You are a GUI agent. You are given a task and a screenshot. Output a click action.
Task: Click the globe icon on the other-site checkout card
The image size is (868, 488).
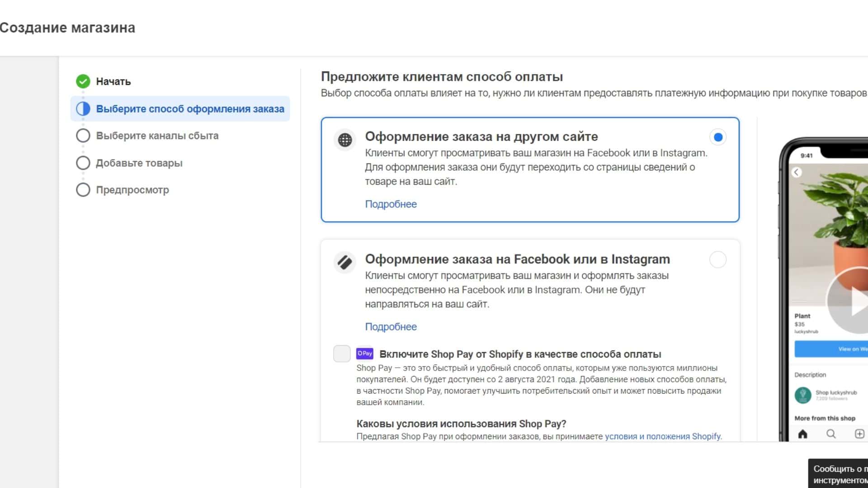click(x=345, y=140)
